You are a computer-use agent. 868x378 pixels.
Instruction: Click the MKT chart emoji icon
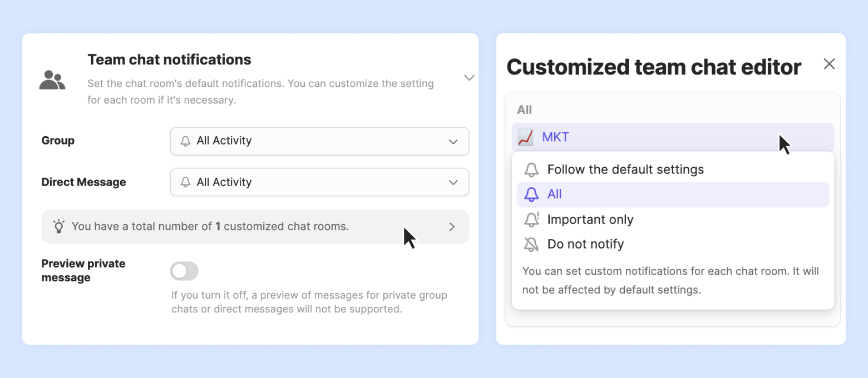tap(525, 137)
